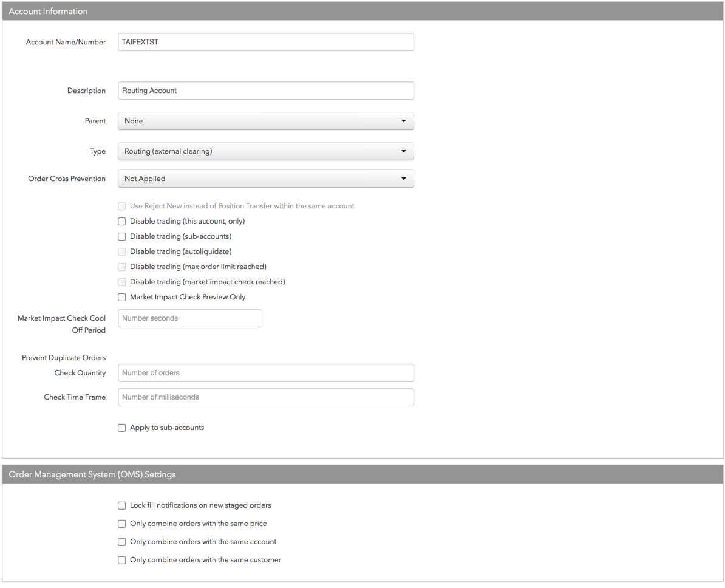Toggle Only combine orders with same account

point(122,542)
